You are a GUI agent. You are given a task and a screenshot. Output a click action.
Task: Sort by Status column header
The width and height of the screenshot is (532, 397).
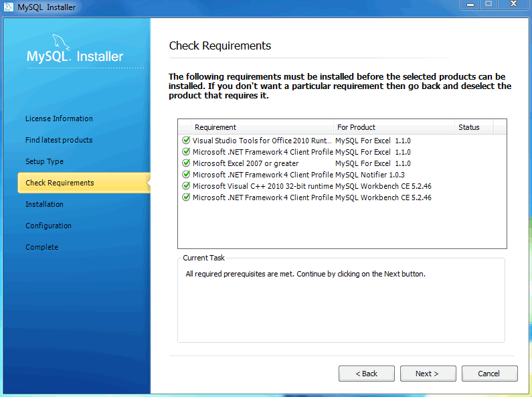tap(474, 127)
